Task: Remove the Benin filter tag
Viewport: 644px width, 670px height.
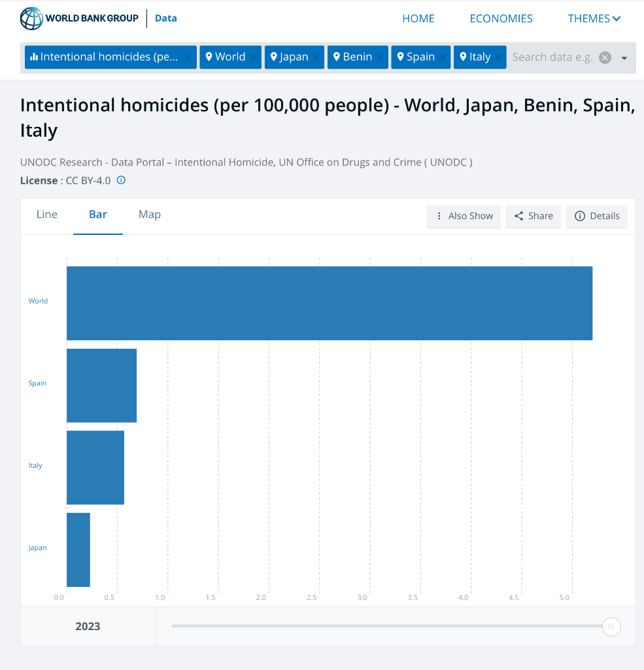Action: 381,58
